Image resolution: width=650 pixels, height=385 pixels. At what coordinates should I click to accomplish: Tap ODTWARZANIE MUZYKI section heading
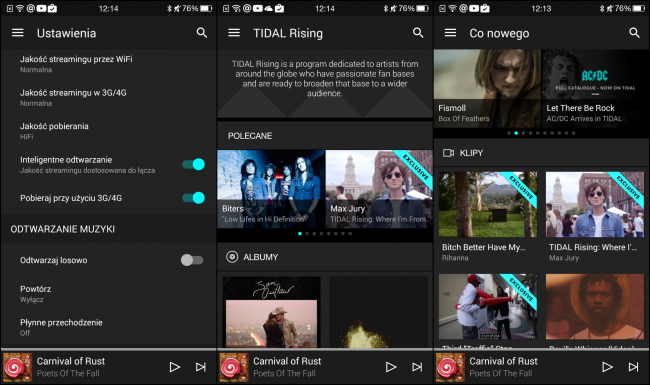pos(63,229)
